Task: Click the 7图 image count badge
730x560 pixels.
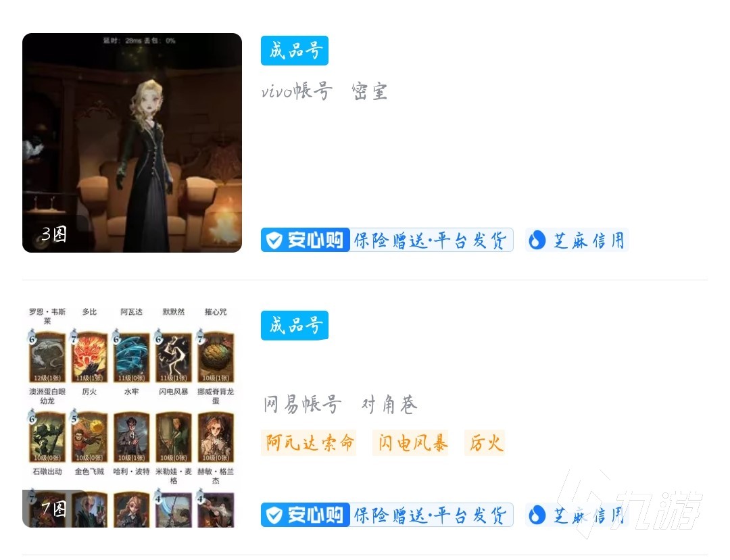Action: click(x=54, y=509)
